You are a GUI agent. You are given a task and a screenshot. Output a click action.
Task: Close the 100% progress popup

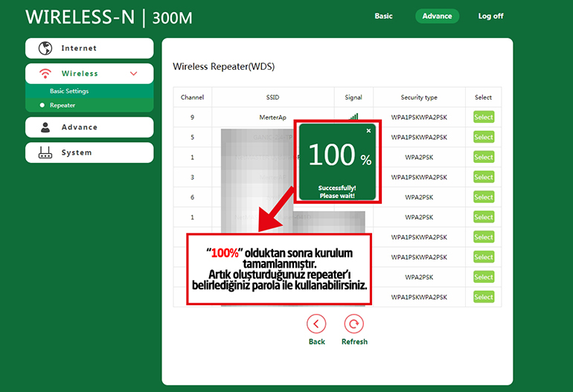tap(368, 130)
